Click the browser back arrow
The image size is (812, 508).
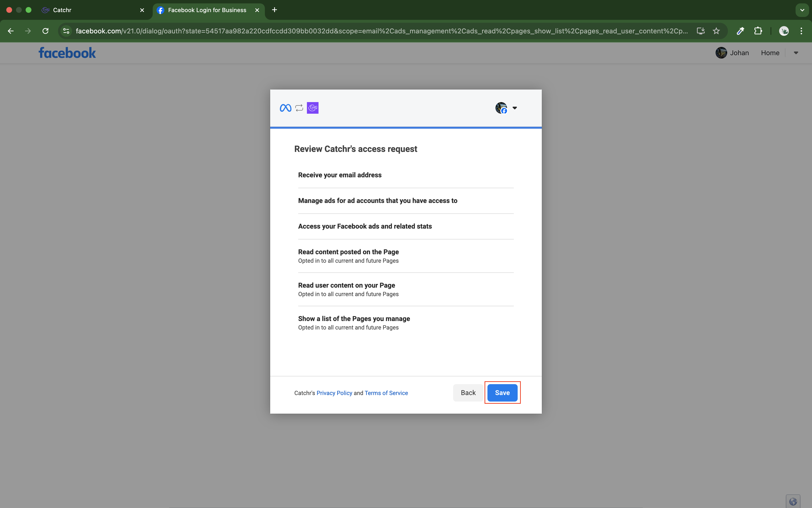pyautogui.click(x=11, y=31)
